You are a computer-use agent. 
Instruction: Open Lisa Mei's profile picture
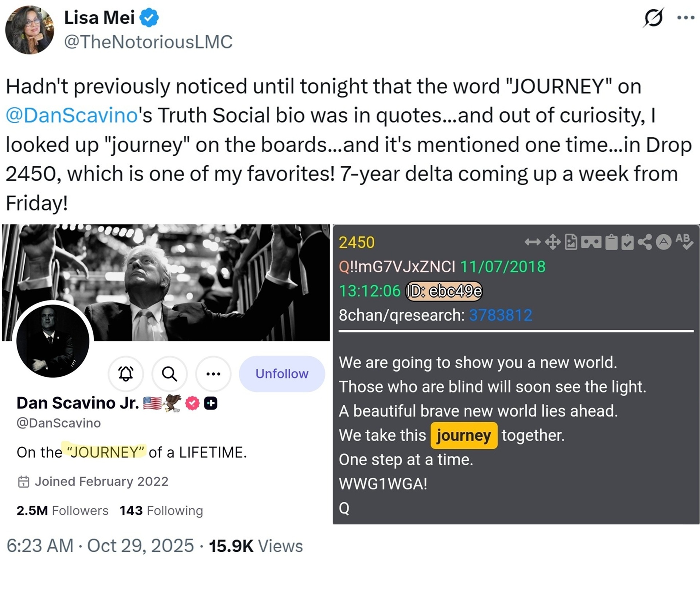coord(30,30)
